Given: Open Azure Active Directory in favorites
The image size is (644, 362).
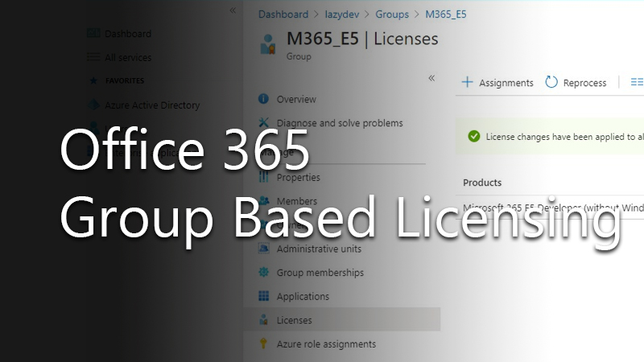Looking at the screenshot, I should click(152, 105).
